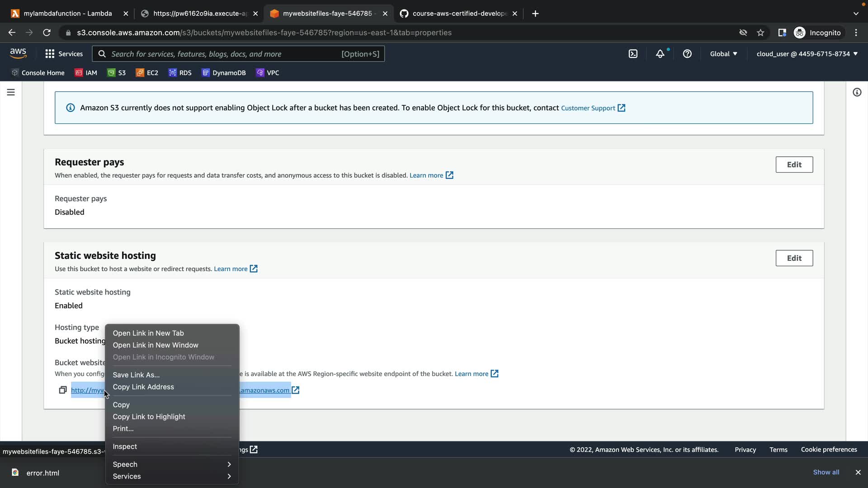
Task: Open the Customer Support link
Action: click(x=588, y=108)
